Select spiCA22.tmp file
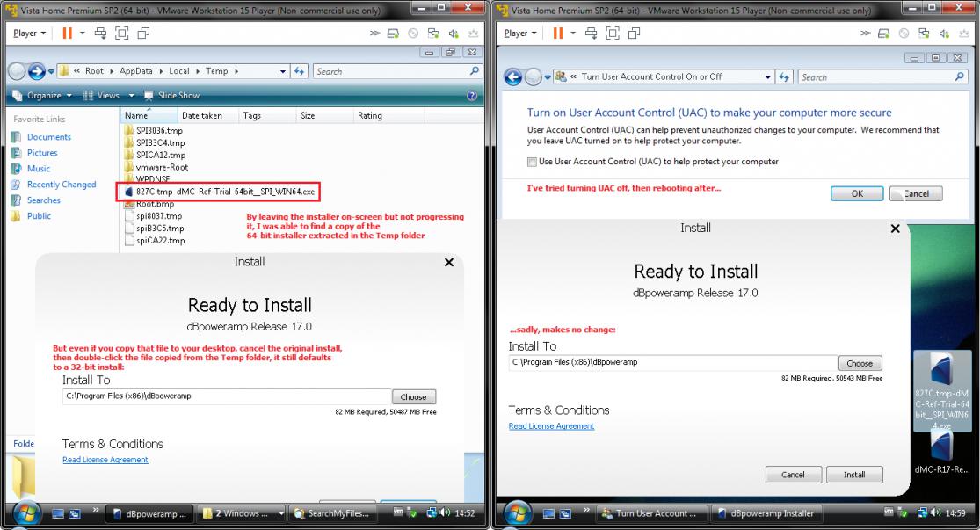Viewport: 980px width, 530px height. [x=155, y=241]
